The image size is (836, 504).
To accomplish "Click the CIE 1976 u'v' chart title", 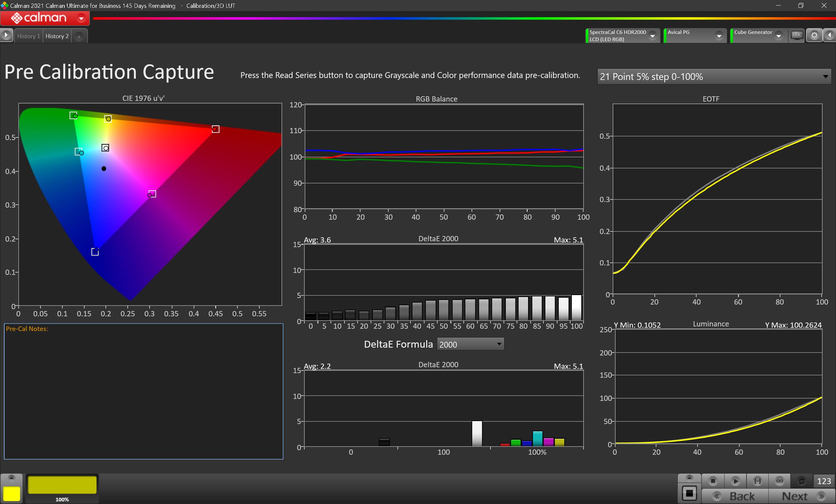I will [143, 98].
